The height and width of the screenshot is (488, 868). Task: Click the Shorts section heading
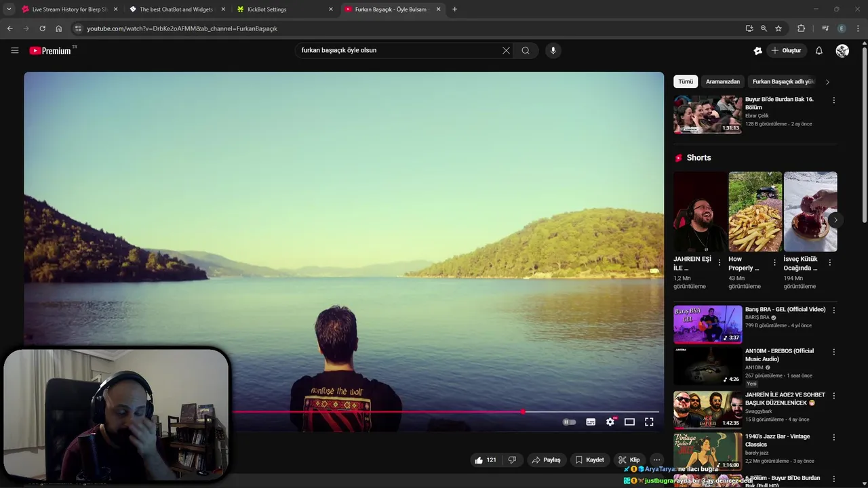click(x=698, y=158)
